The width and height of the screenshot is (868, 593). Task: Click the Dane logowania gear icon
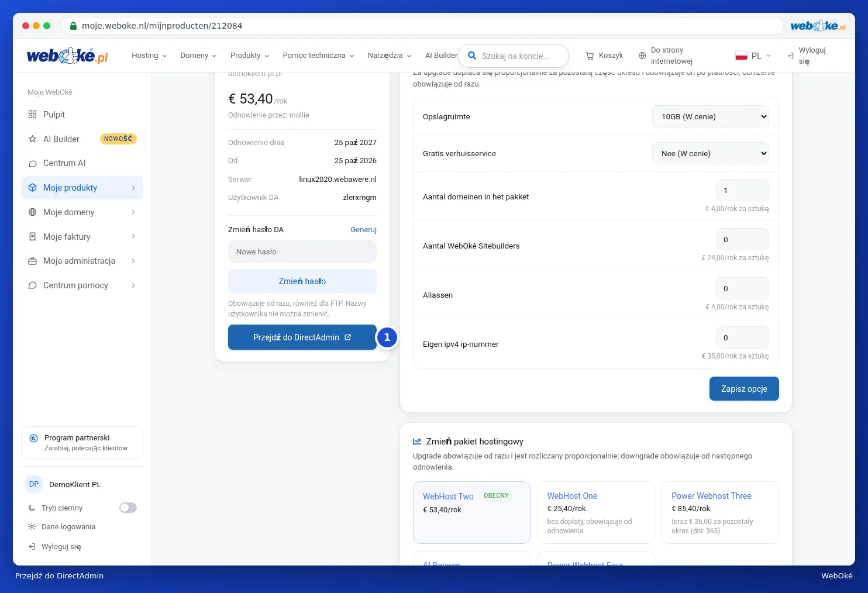click(x=32, y=527)
